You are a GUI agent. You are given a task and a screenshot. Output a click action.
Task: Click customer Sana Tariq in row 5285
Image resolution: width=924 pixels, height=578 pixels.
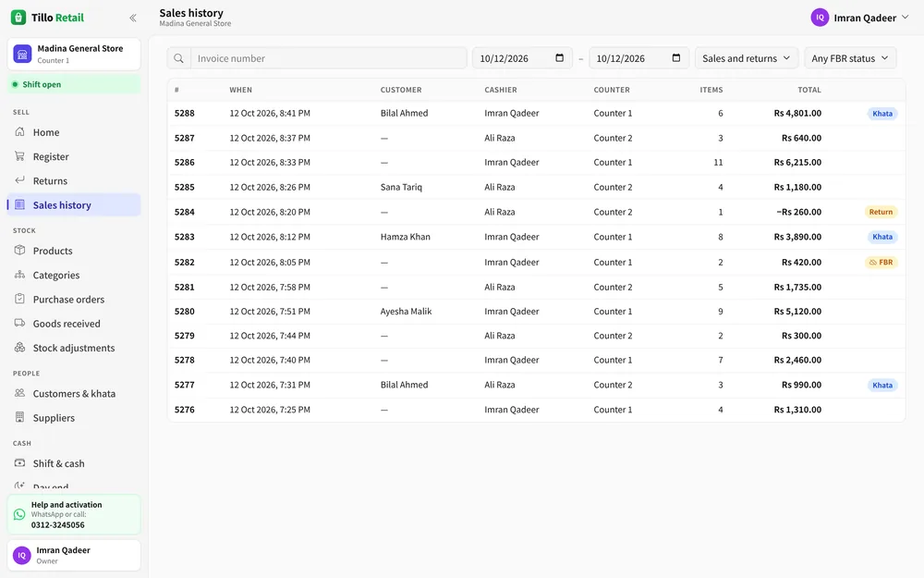(401, 187)
